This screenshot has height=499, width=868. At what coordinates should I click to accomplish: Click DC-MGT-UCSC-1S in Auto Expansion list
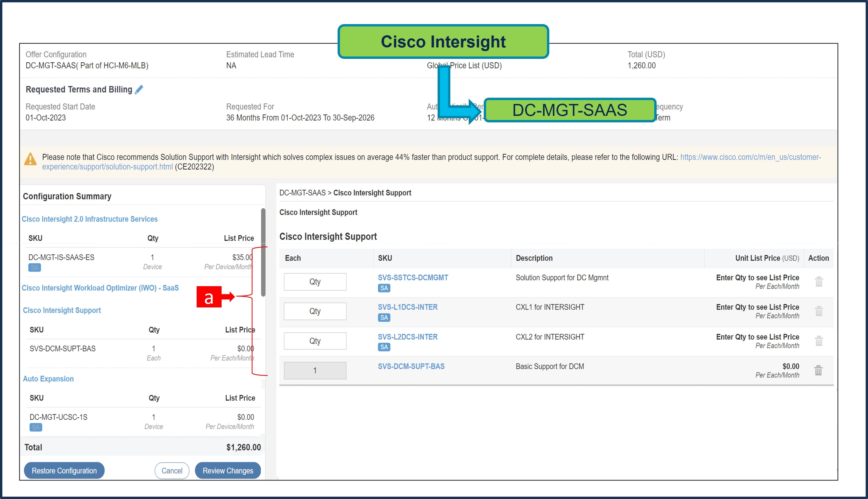(x=59, y=417)
